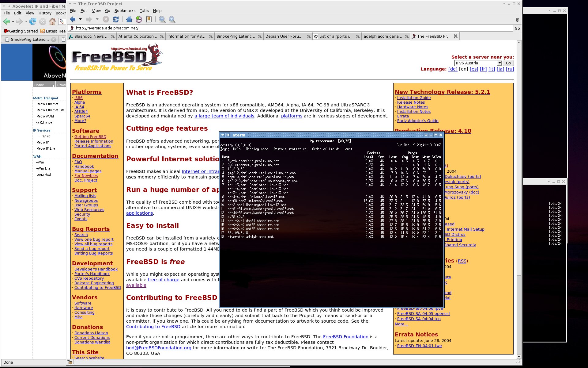Open the History menu in AboveNet window
This screenshot has height=368, width=588.
coord(45,13)
